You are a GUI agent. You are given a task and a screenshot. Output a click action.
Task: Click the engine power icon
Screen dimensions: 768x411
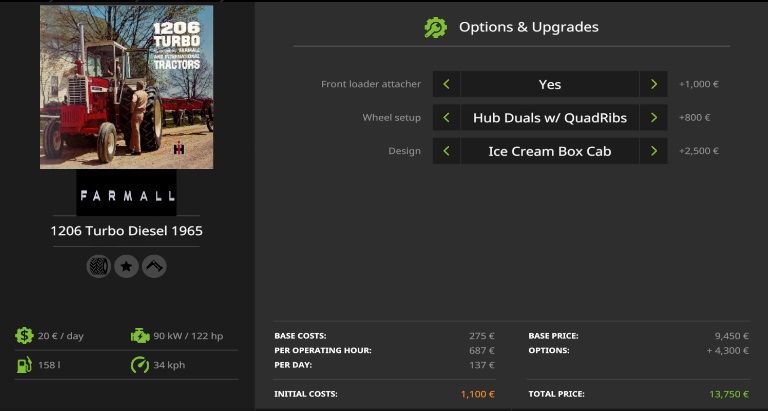coord(140,336)
